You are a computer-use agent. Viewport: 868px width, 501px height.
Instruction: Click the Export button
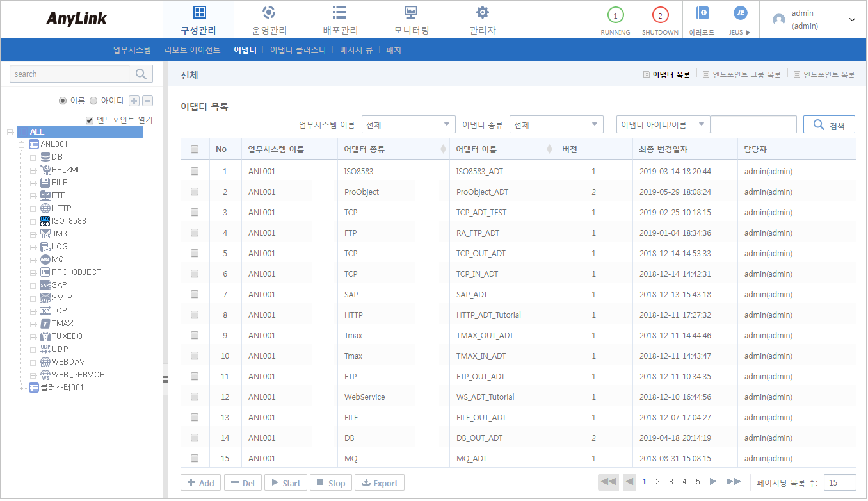379,483
